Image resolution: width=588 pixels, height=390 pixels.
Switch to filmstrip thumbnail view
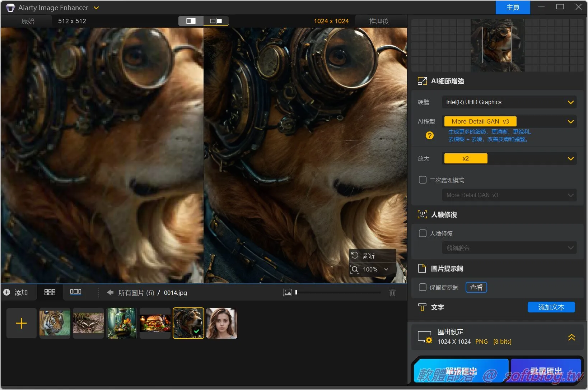click(76, 292)
